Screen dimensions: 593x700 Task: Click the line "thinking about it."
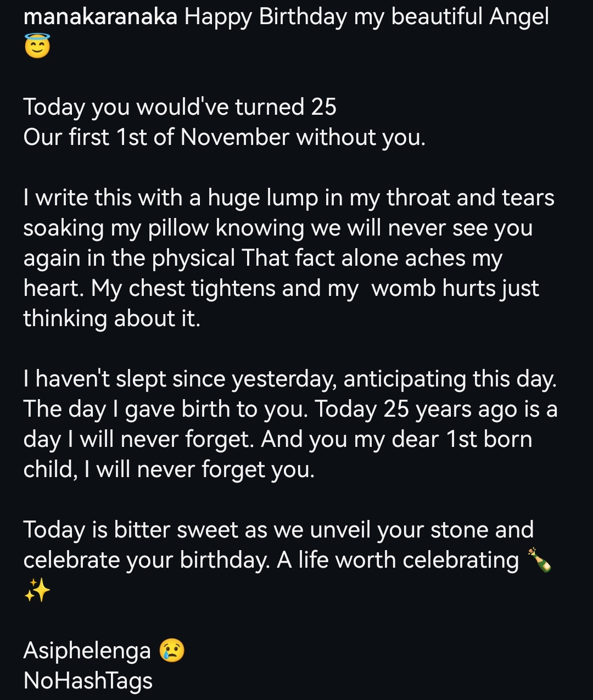[x=112, y=318]
